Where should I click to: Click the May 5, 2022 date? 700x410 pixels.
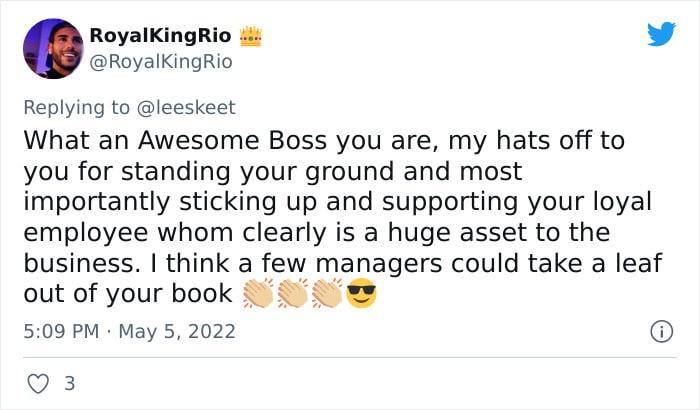click(177, 331)
